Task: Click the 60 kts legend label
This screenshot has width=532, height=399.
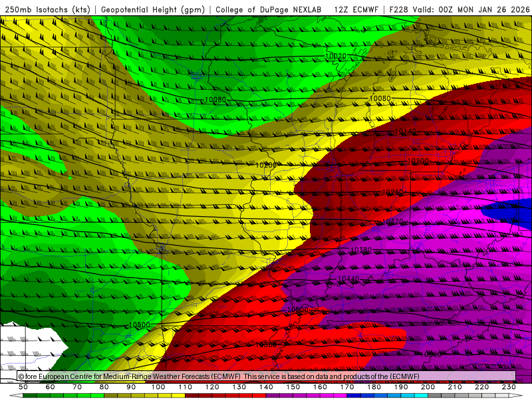Action: [x=51, y=387]
